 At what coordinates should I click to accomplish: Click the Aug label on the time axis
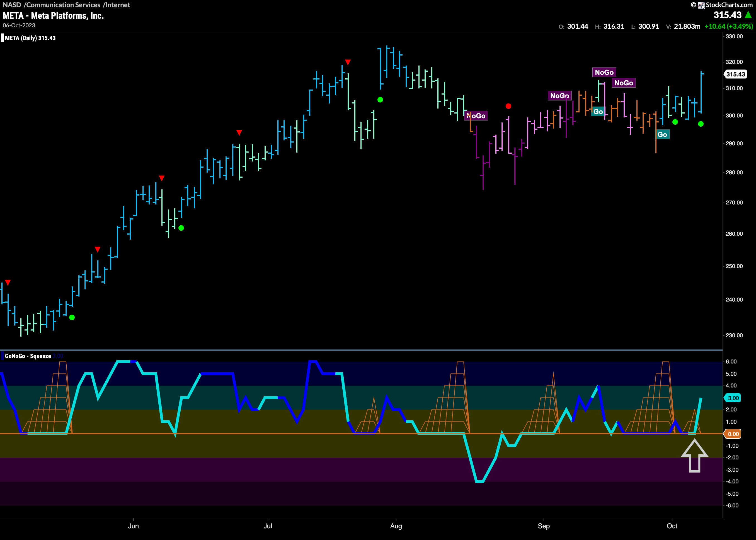[x=396, y=526]
